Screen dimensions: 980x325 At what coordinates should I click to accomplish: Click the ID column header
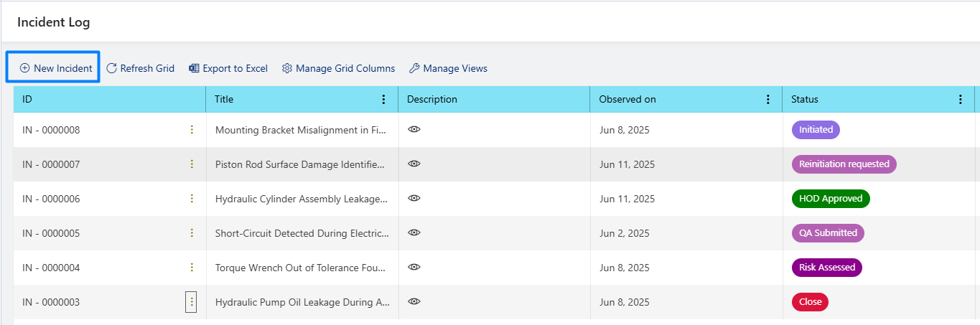110,100
